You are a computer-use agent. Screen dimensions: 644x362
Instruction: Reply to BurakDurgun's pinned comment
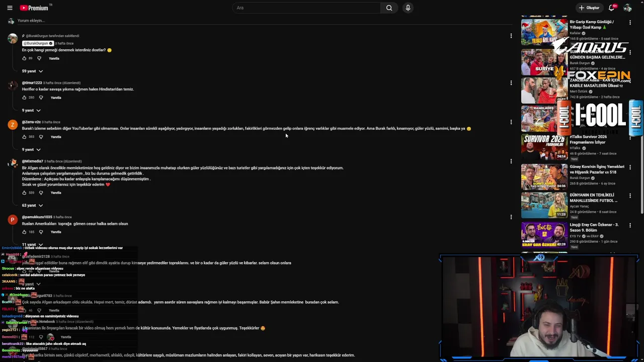pos(54,58)
